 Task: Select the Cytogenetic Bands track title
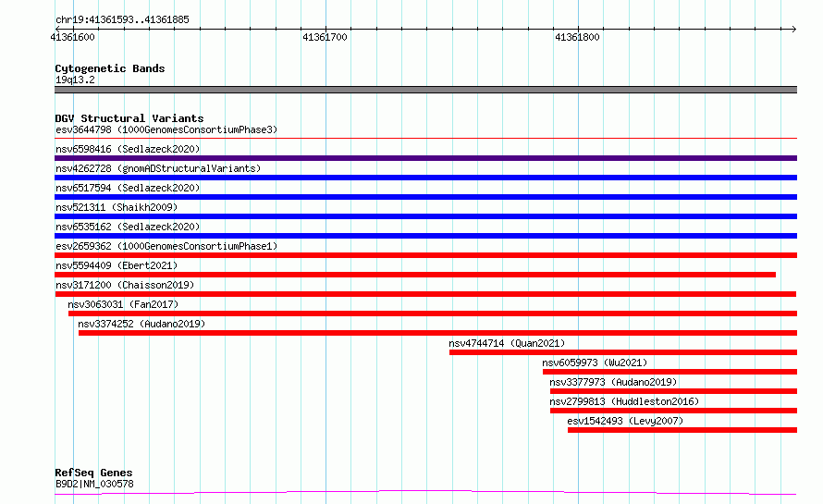[x=110, y=68]
